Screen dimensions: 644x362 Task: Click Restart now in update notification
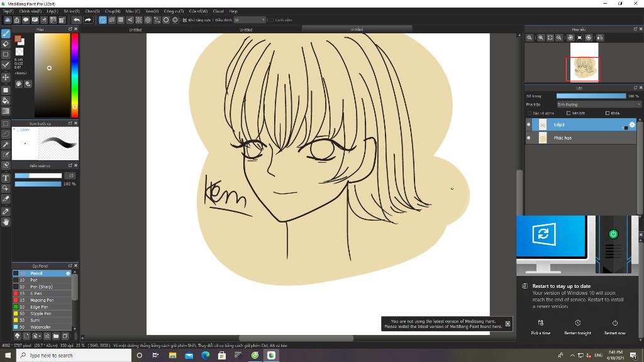coord(614,327)
